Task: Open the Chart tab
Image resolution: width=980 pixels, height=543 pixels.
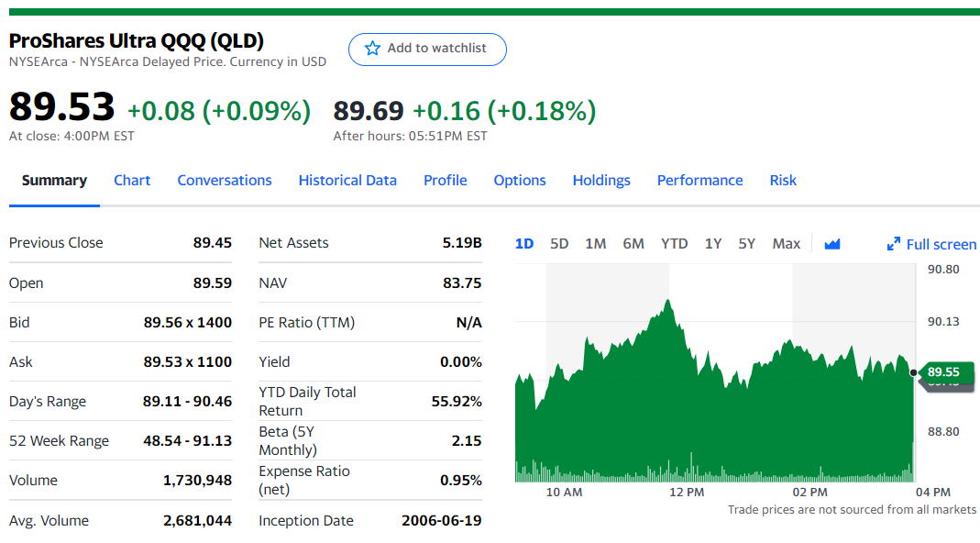Action: click(x=132, y=180)
